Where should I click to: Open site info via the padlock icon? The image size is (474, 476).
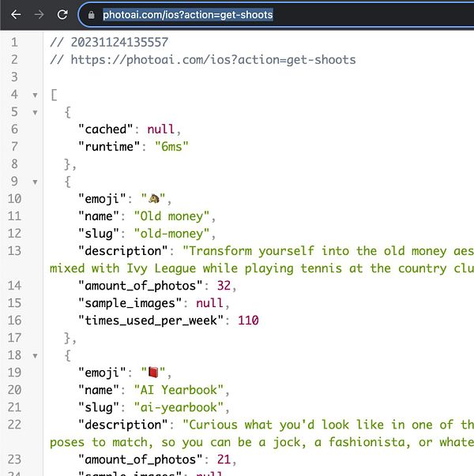click(91, 15)
